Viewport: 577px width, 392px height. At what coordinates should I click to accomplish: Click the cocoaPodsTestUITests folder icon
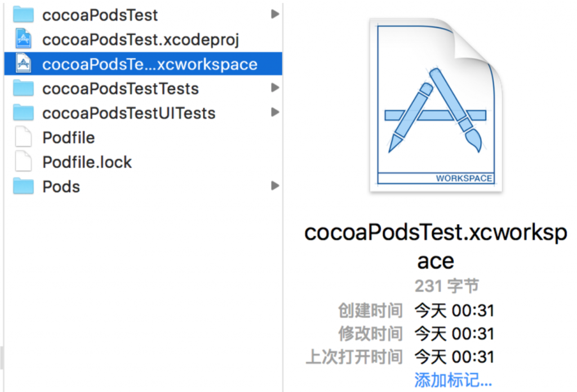(24, 113)
